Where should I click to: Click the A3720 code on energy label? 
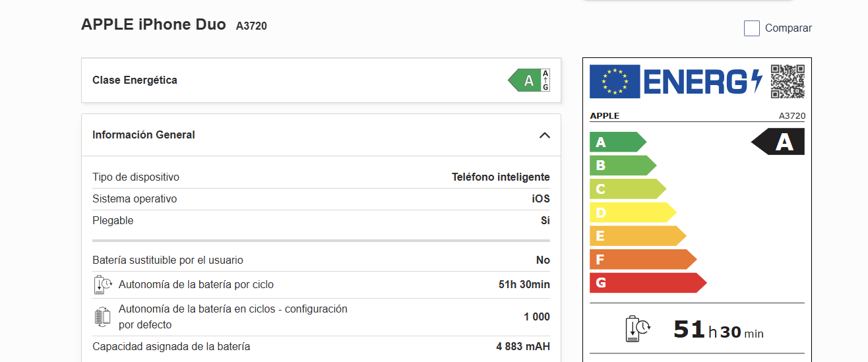(x=792, y=116)
